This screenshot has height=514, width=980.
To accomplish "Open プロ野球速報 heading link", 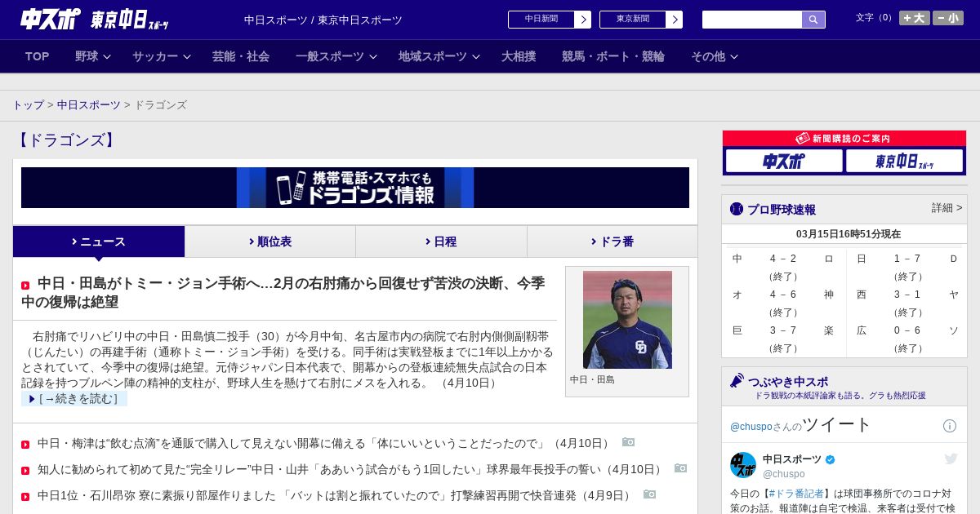I will (x=782, y=210).
